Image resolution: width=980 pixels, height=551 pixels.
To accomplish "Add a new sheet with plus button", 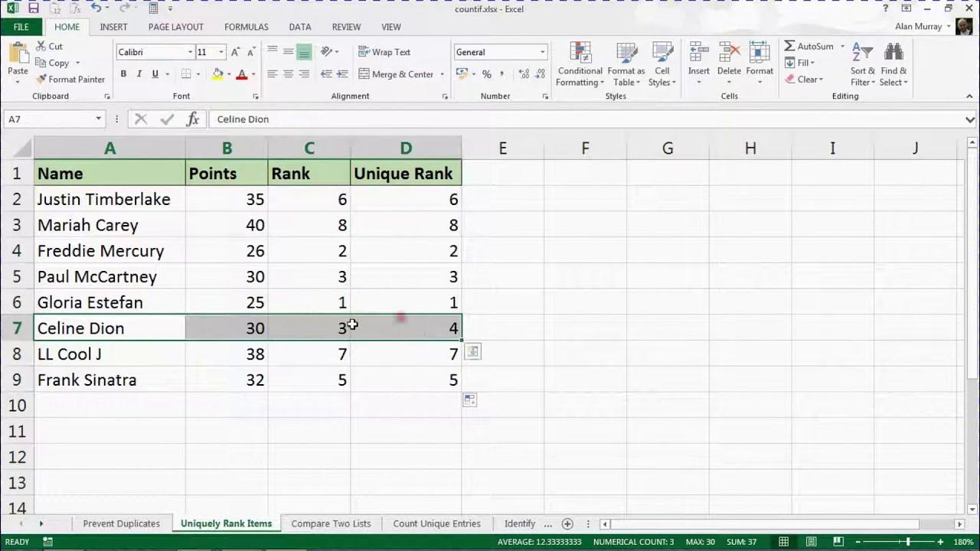I will click(x=567, y=523).
